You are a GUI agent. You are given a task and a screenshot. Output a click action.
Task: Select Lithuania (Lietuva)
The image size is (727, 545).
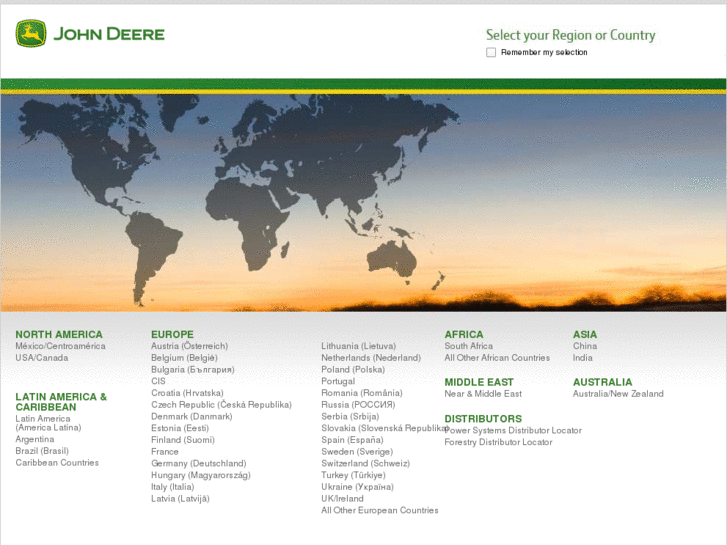click(x=359, y=346)
